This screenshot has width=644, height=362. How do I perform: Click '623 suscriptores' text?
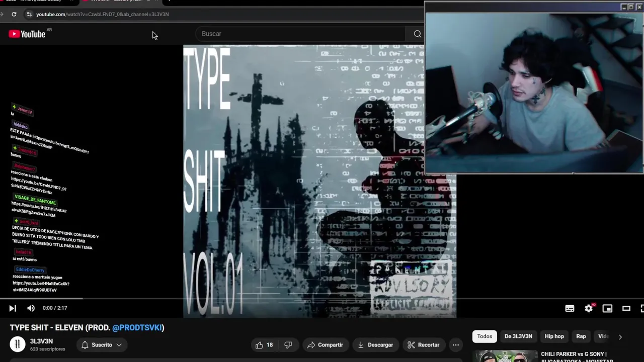(x=47, y=349)
